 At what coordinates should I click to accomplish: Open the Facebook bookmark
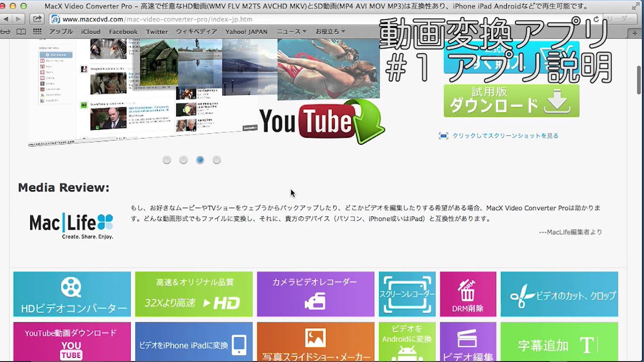[123, 32]
